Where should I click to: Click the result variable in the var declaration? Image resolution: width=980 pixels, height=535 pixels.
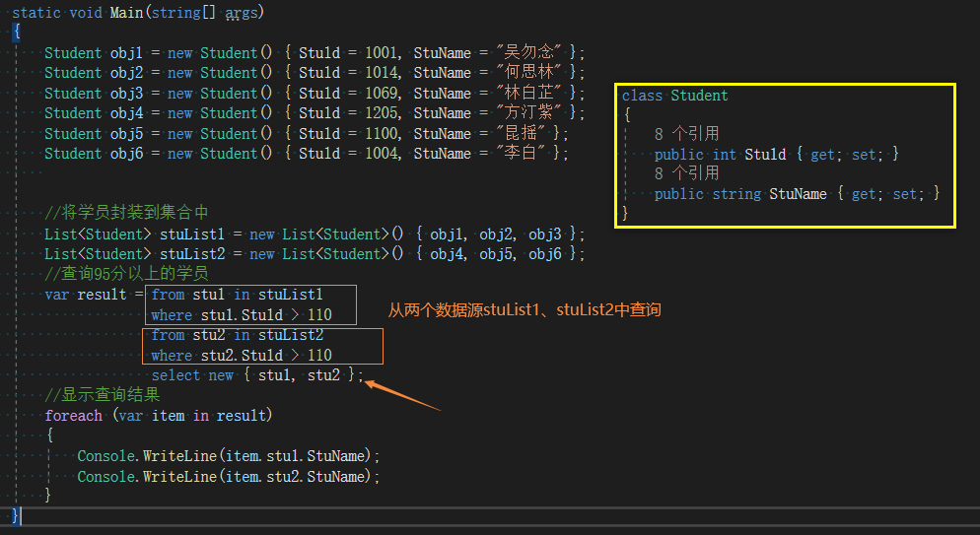pos(102,295)
